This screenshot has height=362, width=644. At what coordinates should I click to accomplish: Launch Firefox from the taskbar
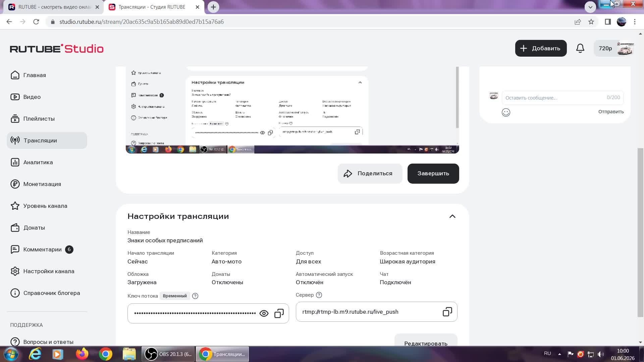pyautogui.click(x=82, y=354)
